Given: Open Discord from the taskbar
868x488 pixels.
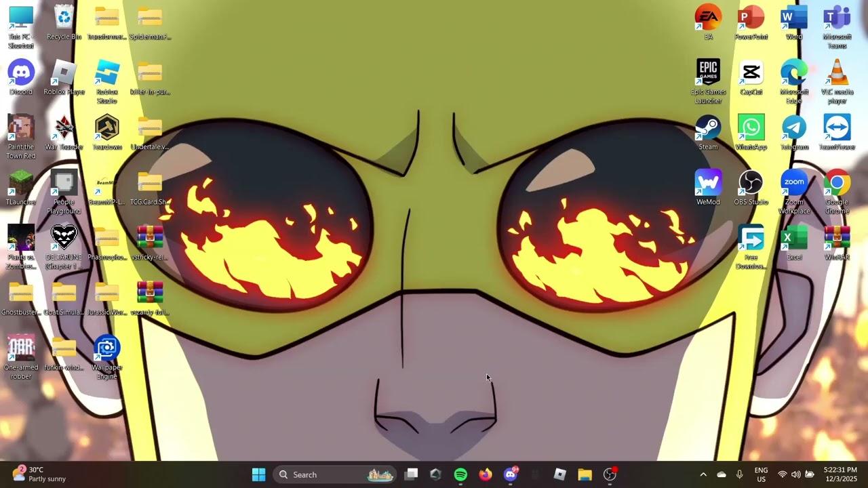Looking at the screenshot, I should [511, 474].
